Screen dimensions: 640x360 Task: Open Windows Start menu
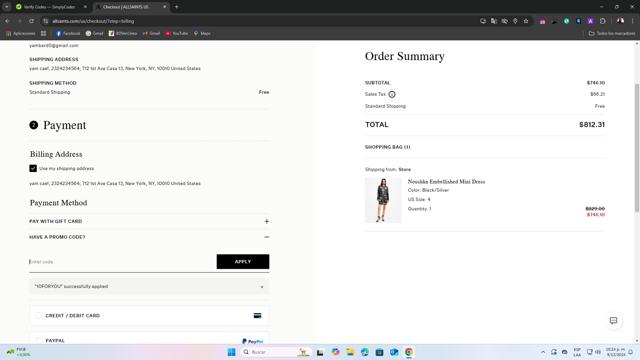[x=231, y=352]
